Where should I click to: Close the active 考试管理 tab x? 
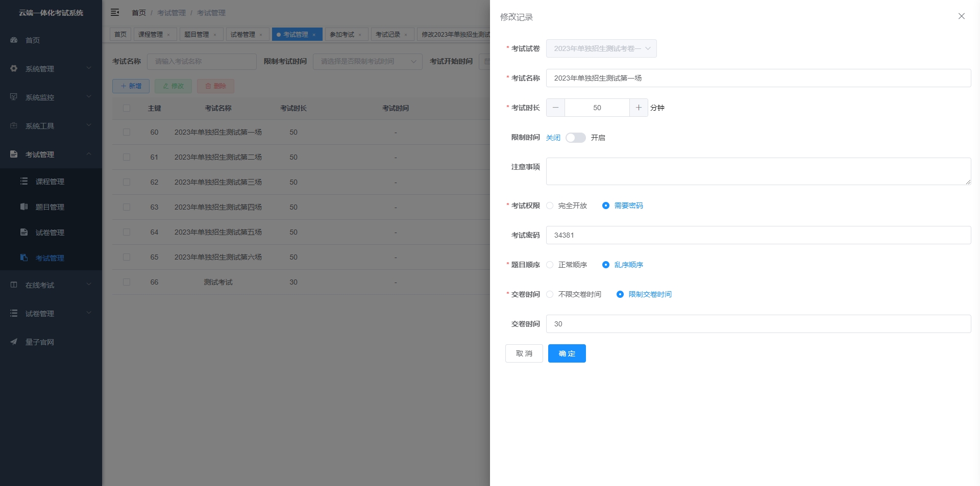(x=314, y=35)
